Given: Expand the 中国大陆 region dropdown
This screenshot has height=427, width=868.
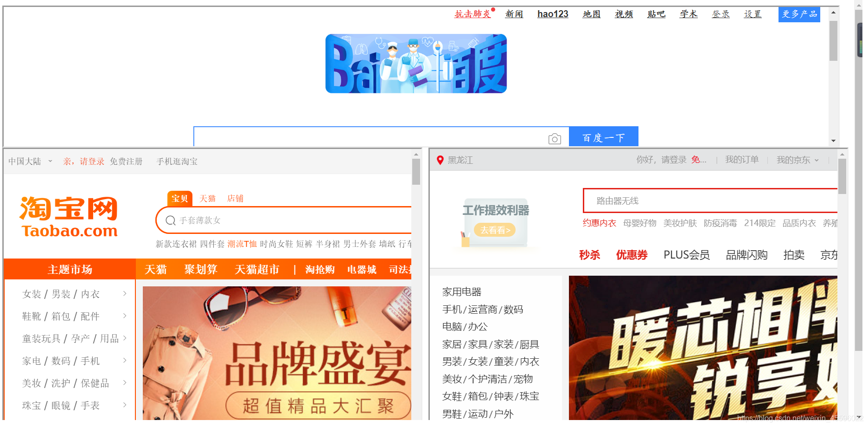Looking at the screenshot, I should click(x=50, y=161).
